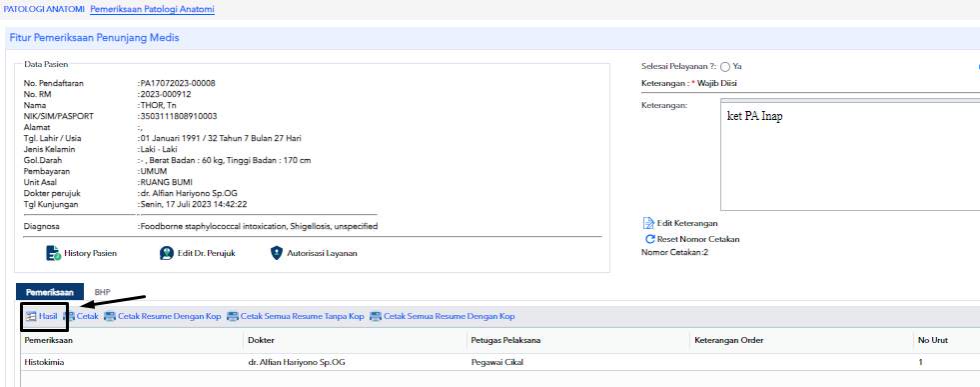Click Pembayaran value UMUM
The height and width of the screenshot is (387, 980).
pyautogui.click(x=154, y=171)
